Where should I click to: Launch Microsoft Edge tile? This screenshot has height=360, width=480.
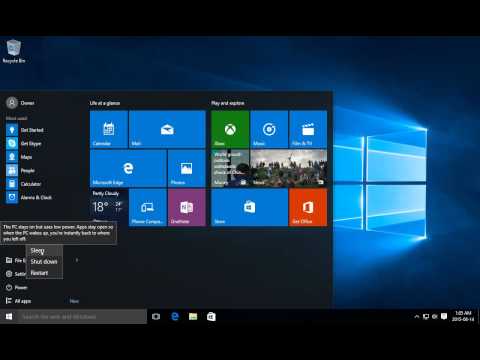tap(128, 168)
